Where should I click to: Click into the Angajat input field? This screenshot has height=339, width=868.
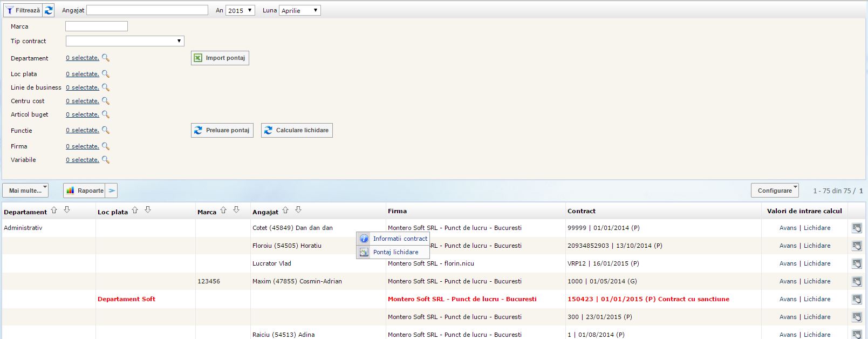click(147, 10)
